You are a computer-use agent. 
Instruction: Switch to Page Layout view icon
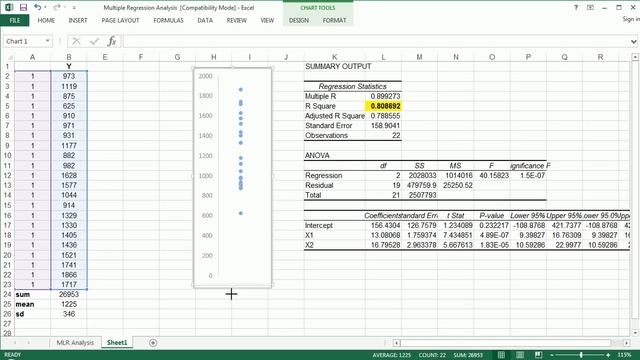tap(520, 355)
